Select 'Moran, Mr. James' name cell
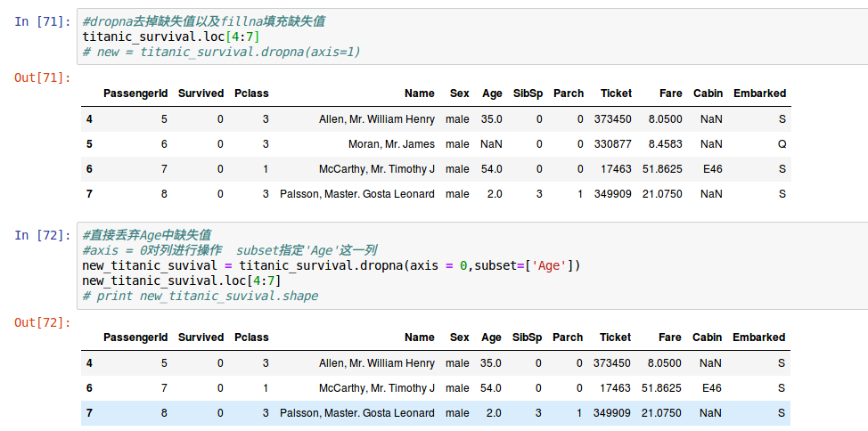This screenshot has height=431, width=868. coord(391,144)
